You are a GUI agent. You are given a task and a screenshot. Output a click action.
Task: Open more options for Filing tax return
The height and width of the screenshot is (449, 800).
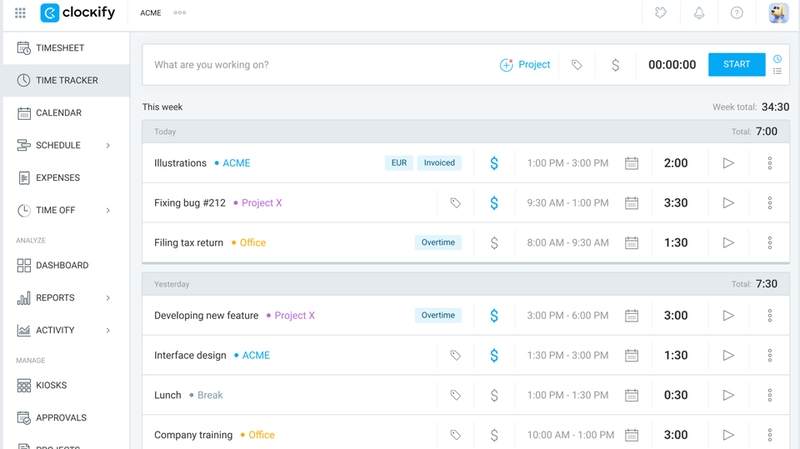(x=770, y=243)
